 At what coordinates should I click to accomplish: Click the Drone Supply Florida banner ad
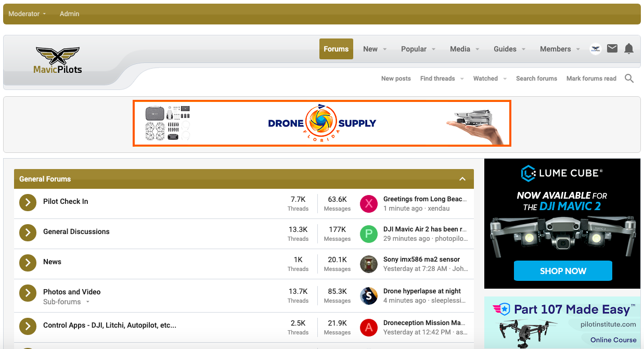[322, 123]
